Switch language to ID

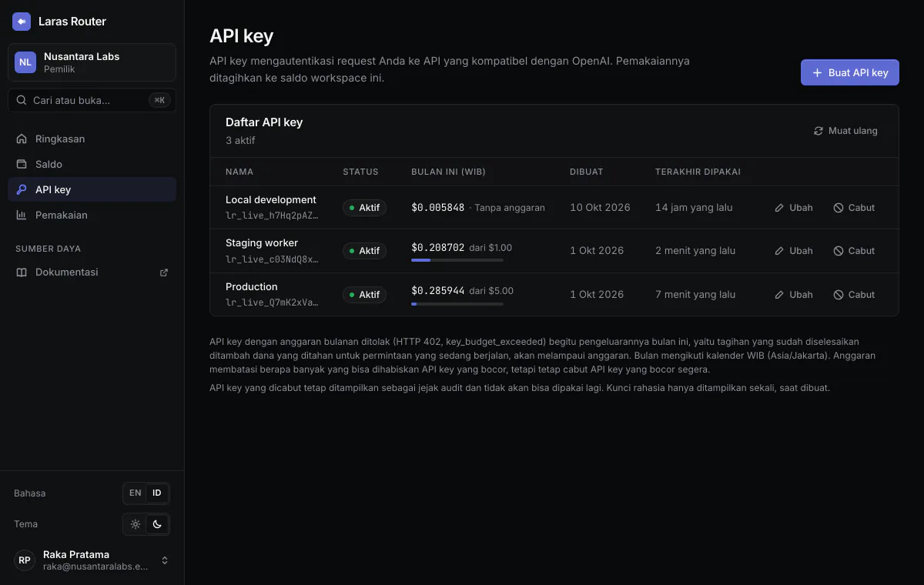(157, 493)
